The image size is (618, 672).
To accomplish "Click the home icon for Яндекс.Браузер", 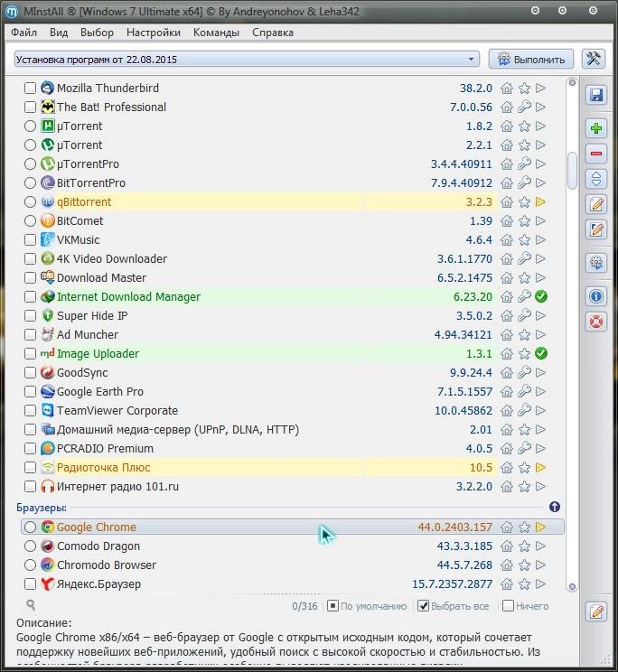I will 507,584.
